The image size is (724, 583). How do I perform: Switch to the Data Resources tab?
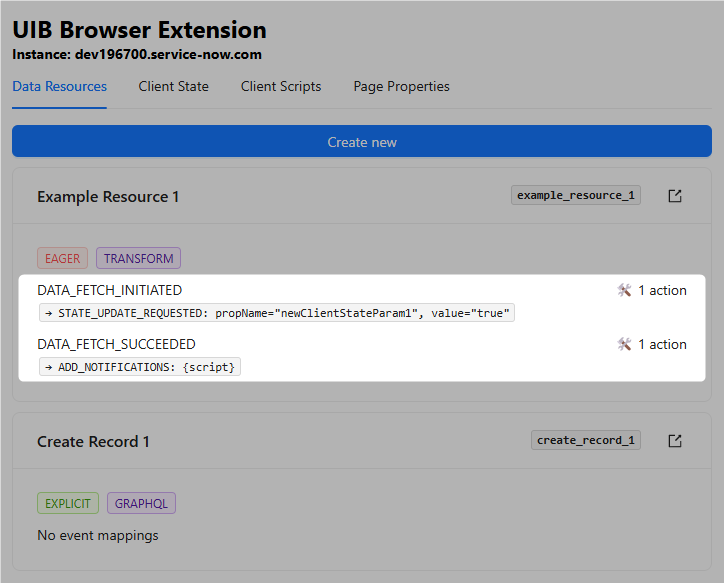[59, 87]
